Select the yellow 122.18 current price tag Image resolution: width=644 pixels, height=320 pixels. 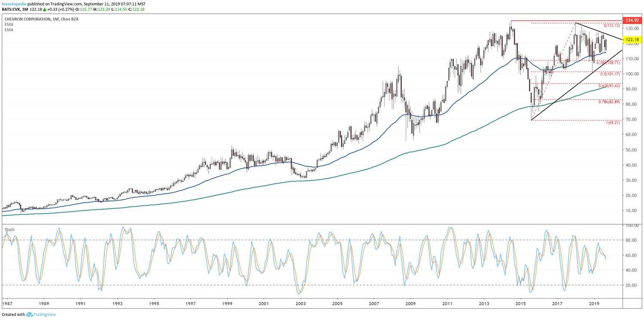632,40
